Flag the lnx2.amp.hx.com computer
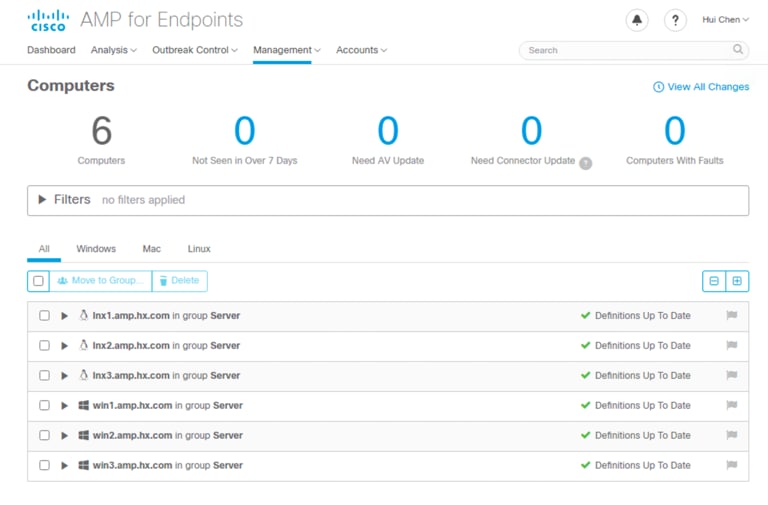This screenshot has height=505, width=768. [x=732, y=345]
